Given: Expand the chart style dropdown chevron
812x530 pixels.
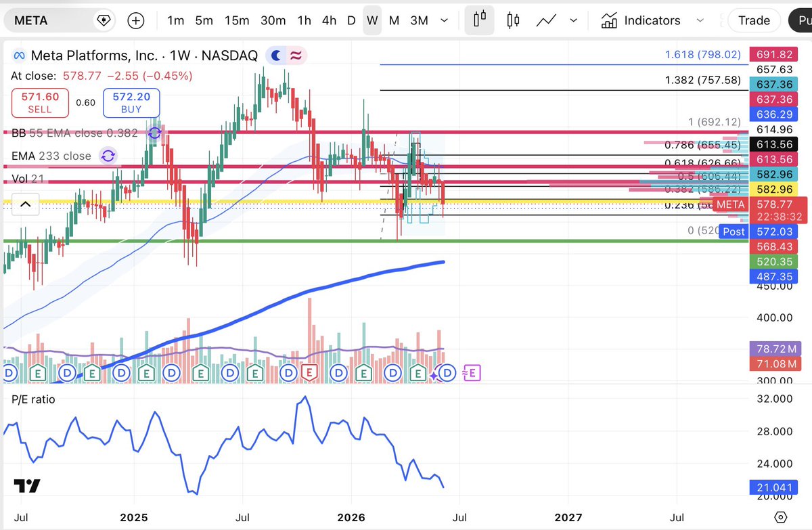Looking at the screenshot, I should coord(573,20).
